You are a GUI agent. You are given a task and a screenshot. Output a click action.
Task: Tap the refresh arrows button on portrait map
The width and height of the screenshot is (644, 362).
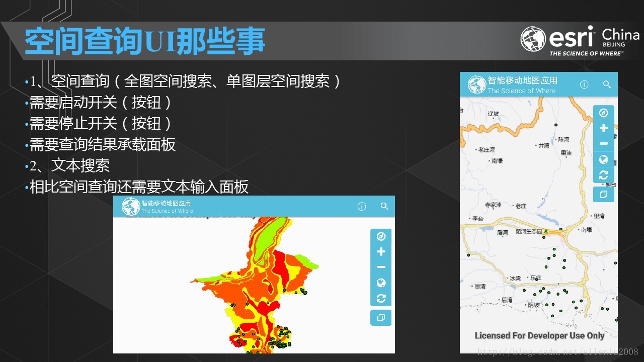click(604, 175)
